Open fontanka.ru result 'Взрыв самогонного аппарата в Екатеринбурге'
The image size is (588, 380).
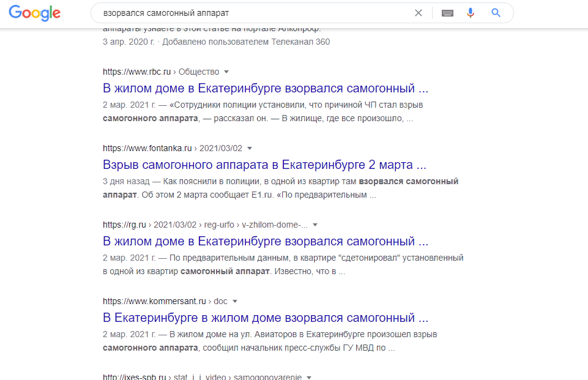tap(264, 165)
